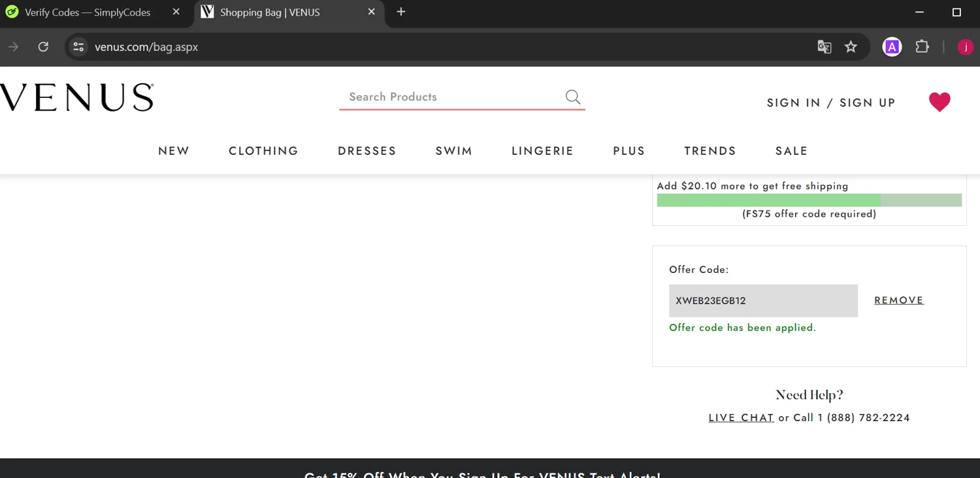Open the PLUS menu
This screenshot has width=980, height=478.
[629, 151]
